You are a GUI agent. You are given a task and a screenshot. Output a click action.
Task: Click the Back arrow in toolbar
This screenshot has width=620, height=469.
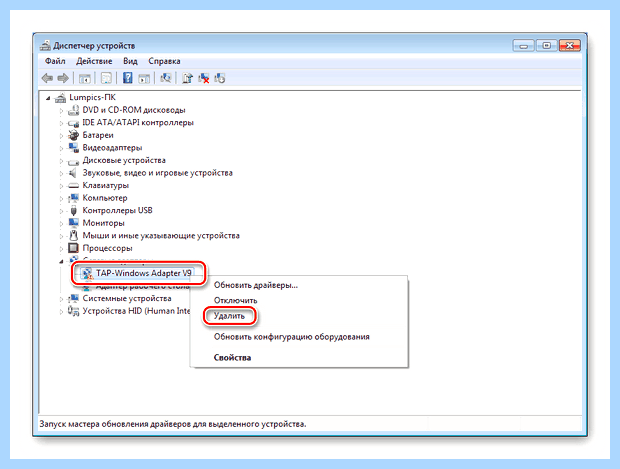pyautogui.click(x=47, y=78)
